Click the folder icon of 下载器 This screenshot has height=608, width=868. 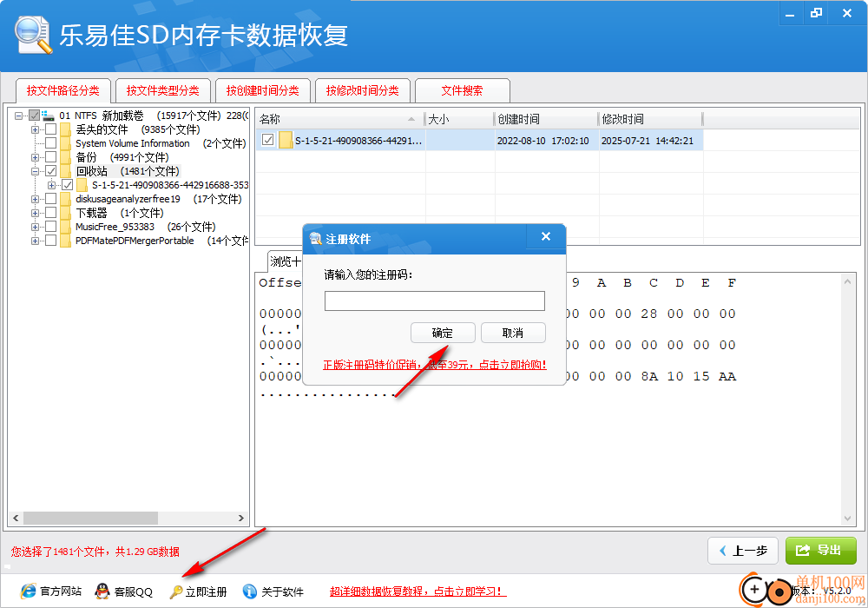click(66, 213)
